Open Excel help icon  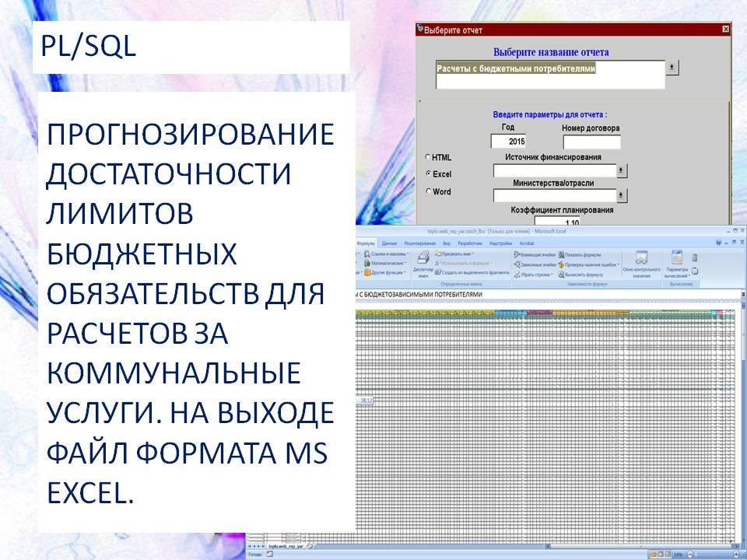[719, 243]
